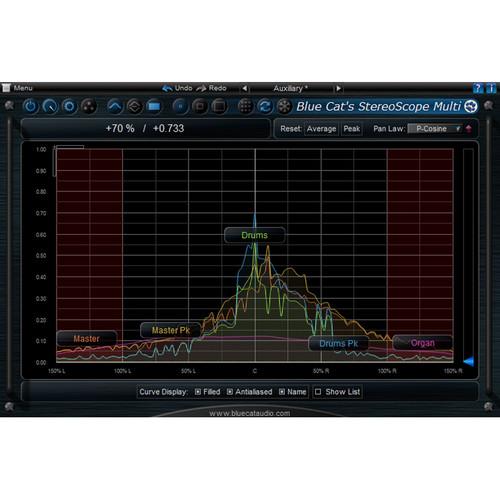Click the Undo button
Viewport: 500px width, 500px height.
177,88
